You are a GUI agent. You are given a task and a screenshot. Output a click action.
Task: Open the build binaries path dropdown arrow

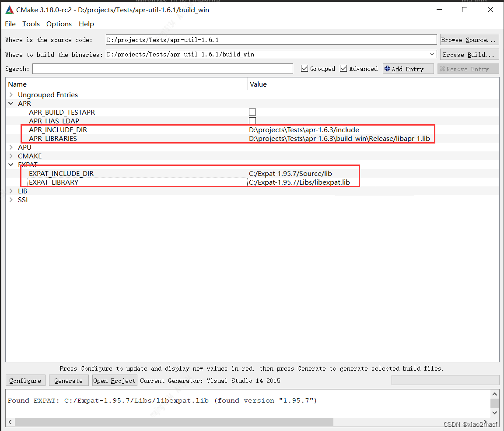(432, 54)
